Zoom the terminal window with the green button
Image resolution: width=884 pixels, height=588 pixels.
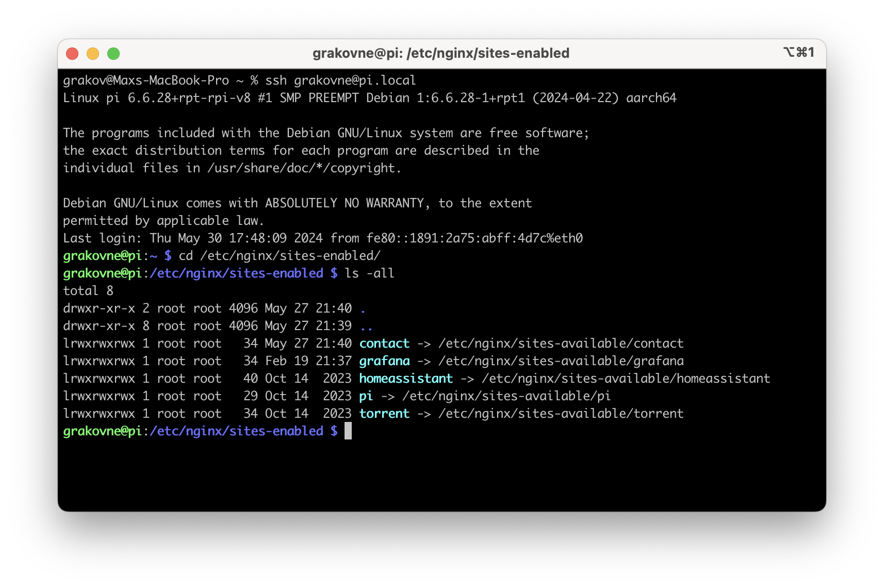(113, 54)
